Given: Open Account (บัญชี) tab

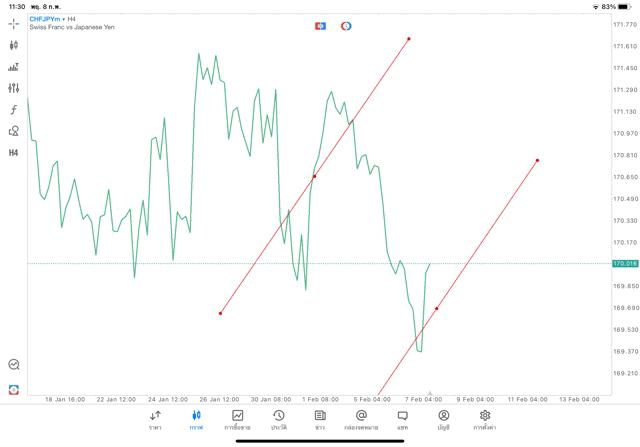Looking at the screenshot, I should click(x=443, y=419).
